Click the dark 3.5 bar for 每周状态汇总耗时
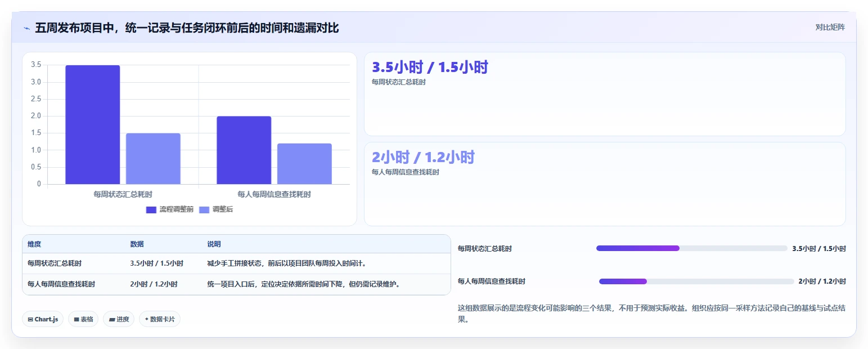This screenshot has width=868, height=349. [93, 124]
